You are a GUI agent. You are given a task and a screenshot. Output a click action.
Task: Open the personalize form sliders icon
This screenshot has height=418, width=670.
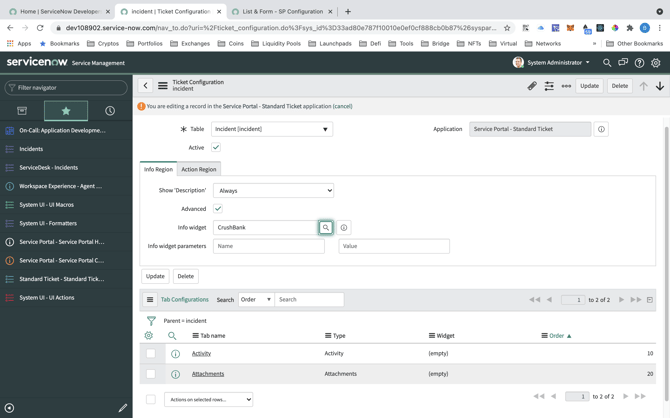click(549, 86)
